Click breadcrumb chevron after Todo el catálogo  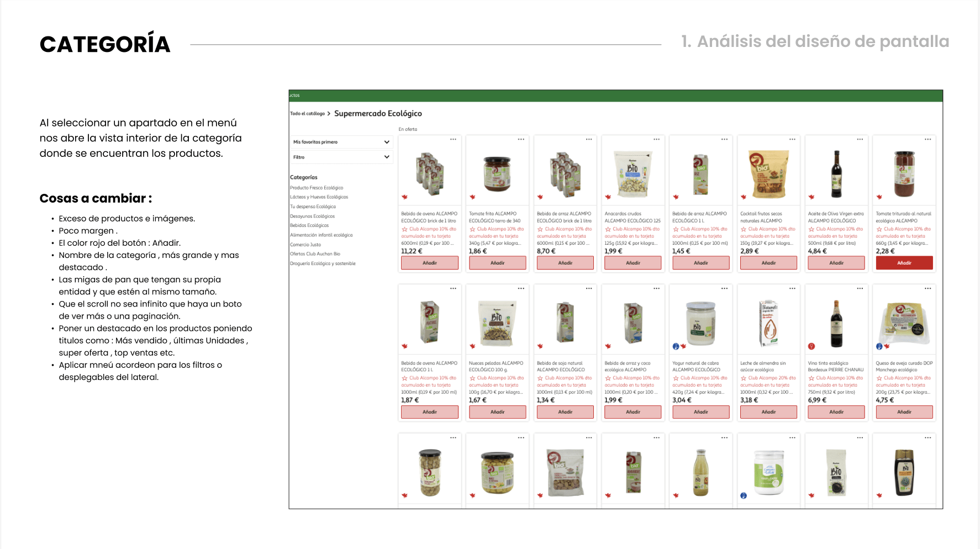pos(329,114)
